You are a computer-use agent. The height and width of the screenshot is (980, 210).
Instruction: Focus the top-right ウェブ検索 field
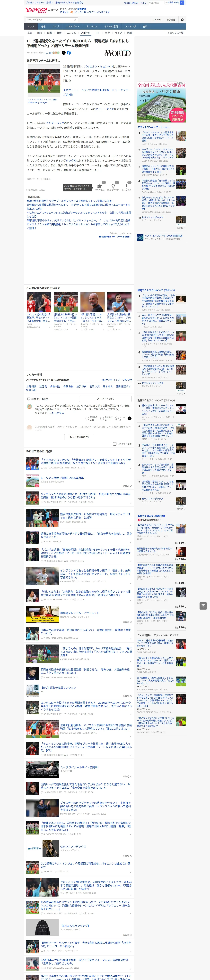click(157, 3)
